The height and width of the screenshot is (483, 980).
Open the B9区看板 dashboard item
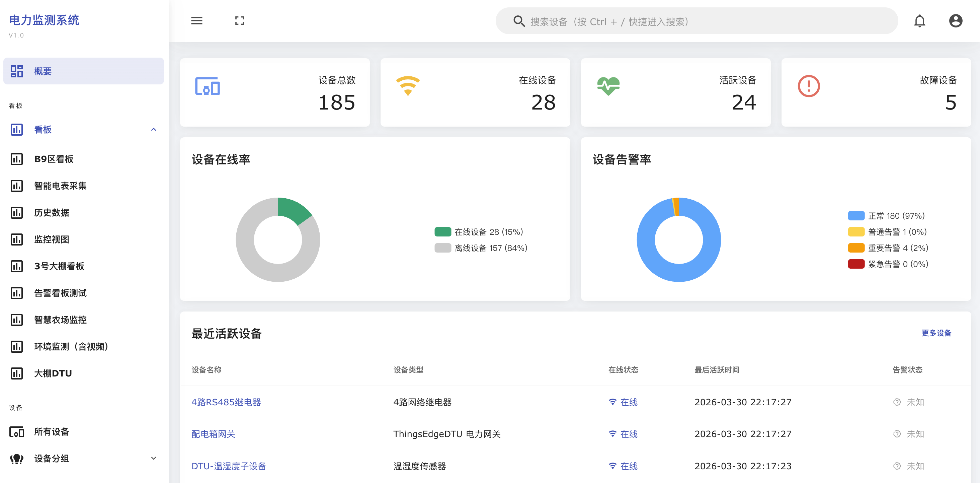[54, 159]
